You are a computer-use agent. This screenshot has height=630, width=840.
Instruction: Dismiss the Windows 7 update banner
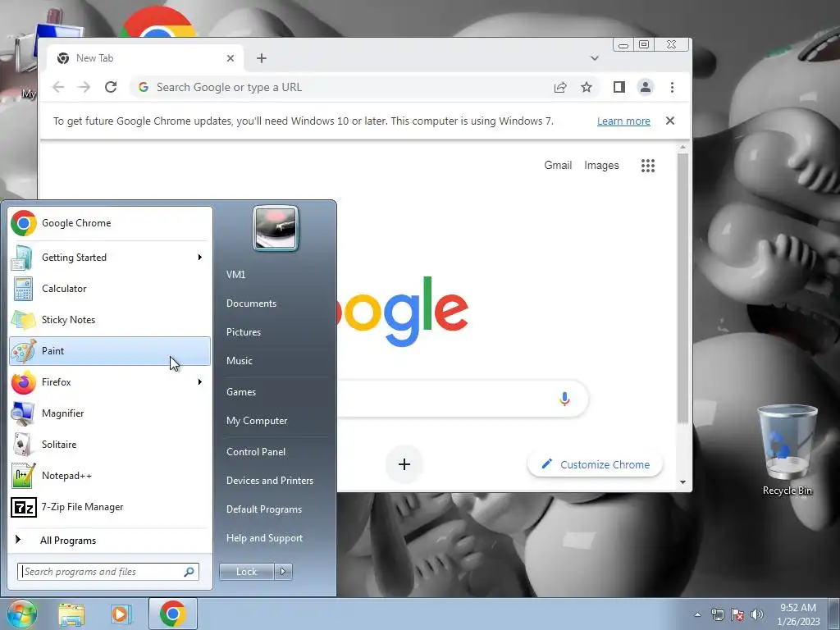[x=670, y=121]
